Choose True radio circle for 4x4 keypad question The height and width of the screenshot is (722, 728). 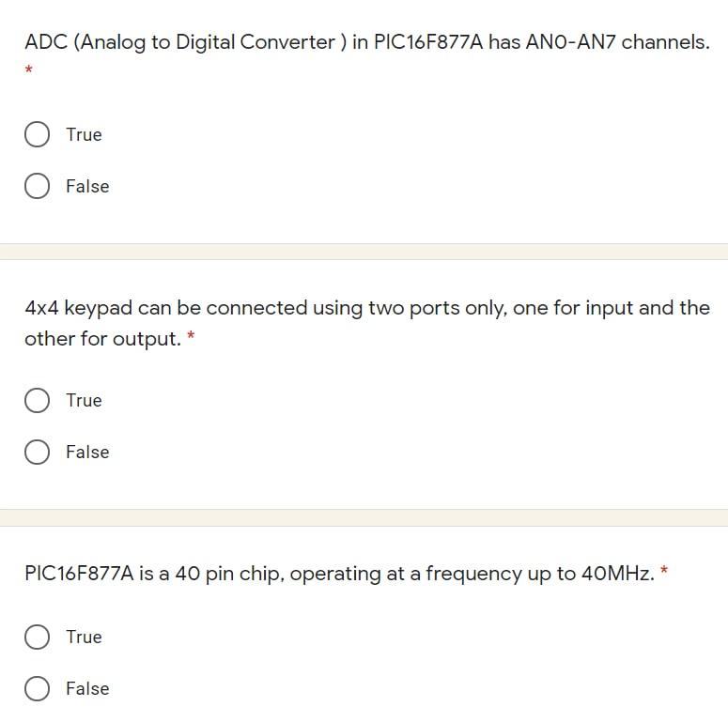pyautogui.click(x=37, y=401)
